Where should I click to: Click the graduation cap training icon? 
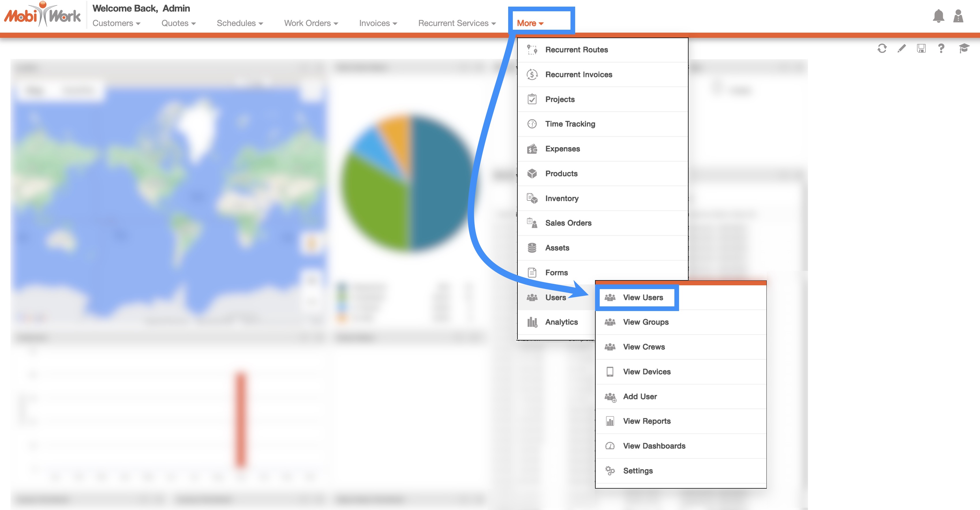click(x=964, y=48)
